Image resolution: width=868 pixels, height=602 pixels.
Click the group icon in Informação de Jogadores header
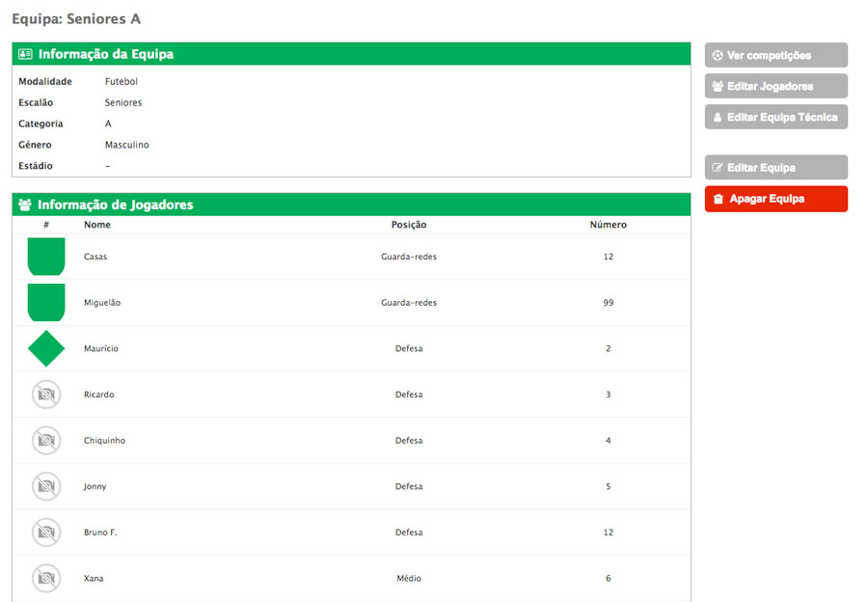click(x=26, y=205)
